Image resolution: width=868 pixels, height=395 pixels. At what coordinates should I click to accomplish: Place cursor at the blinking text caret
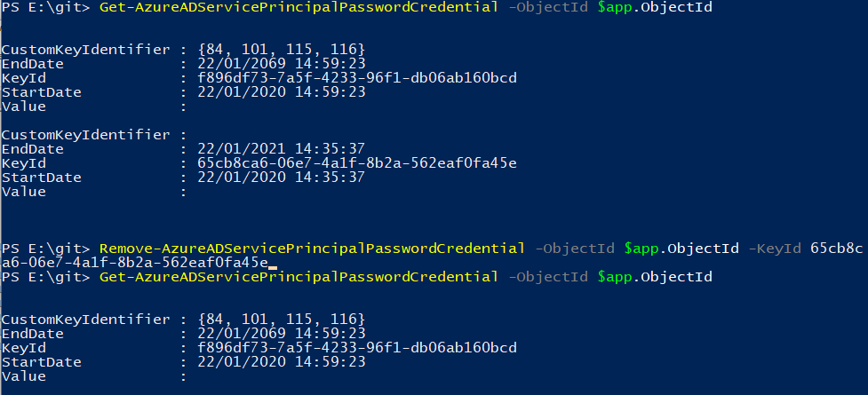point(274,263)
